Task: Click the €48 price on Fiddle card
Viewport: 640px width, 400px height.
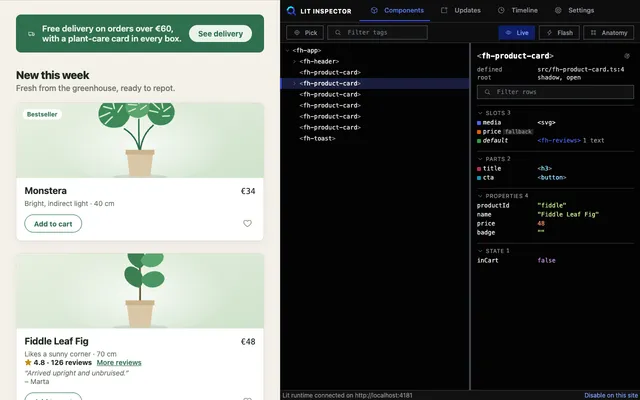Action: pyautogui.click(x=248, y=342)
